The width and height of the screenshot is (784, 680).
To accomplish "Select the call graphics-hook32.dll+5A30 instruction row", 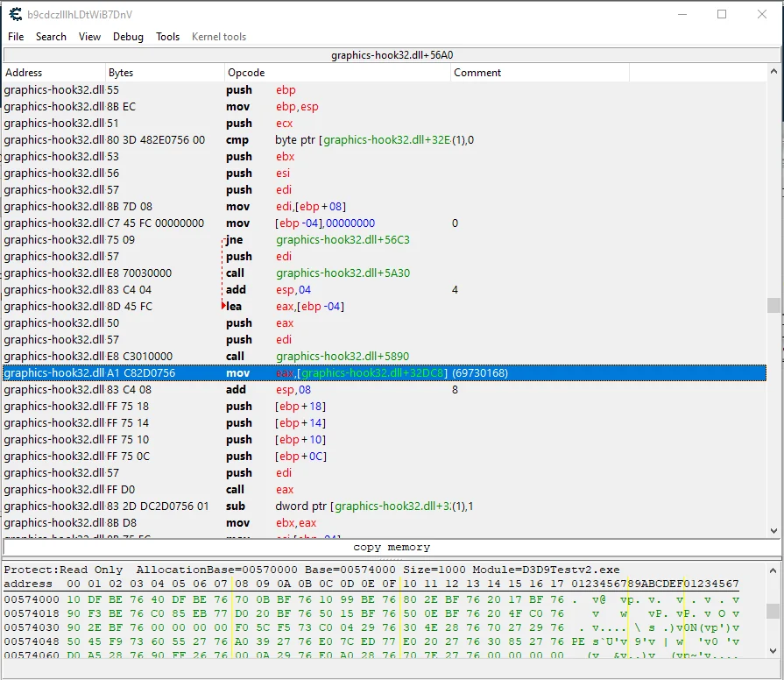I will pyautogui.click(x=384, y=273).
